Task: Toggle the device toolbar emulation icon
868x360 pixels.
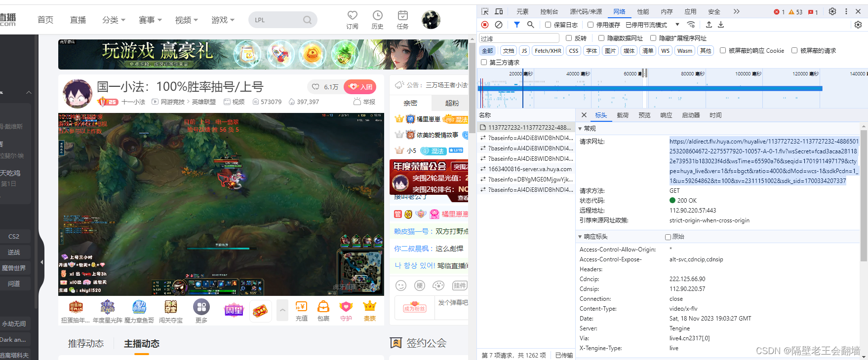Action: (499, 11)
